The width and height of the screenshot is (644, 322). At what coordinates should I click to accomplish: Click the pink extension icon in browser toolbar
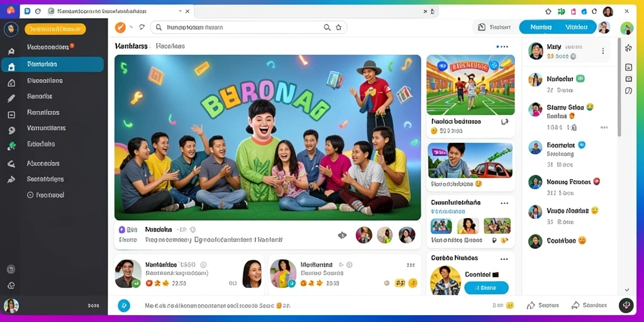click(574, 11)
